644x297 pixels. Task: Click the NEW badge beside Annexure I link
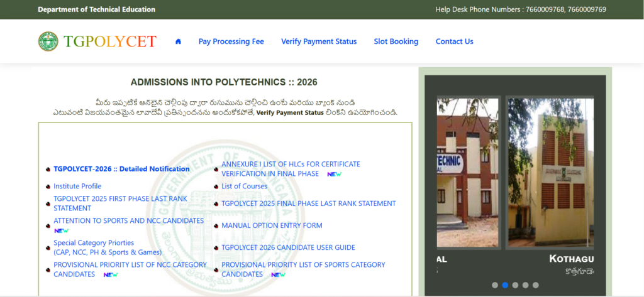tap(335, 175)
